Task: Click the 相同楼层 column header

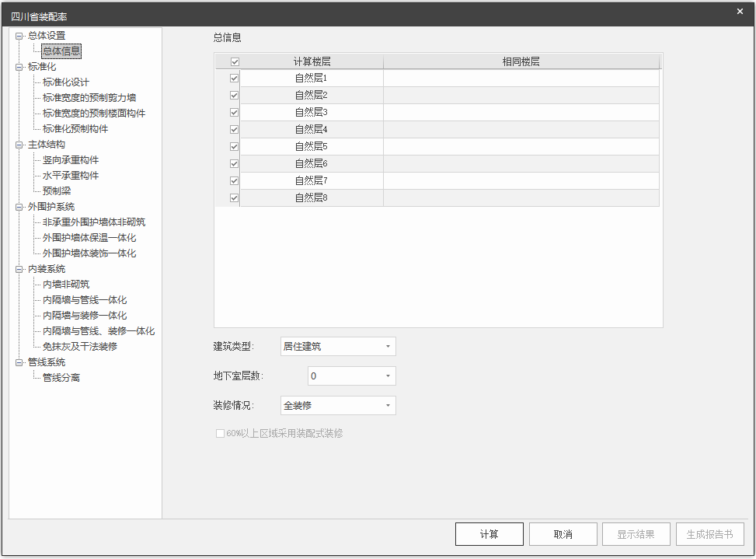Action: (x=521, y=61)
